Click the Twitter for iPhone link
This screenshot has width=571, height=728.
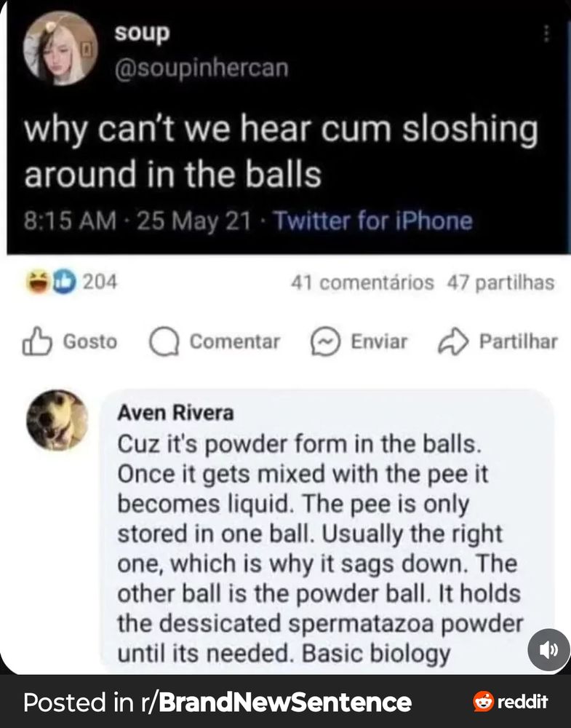373,221
